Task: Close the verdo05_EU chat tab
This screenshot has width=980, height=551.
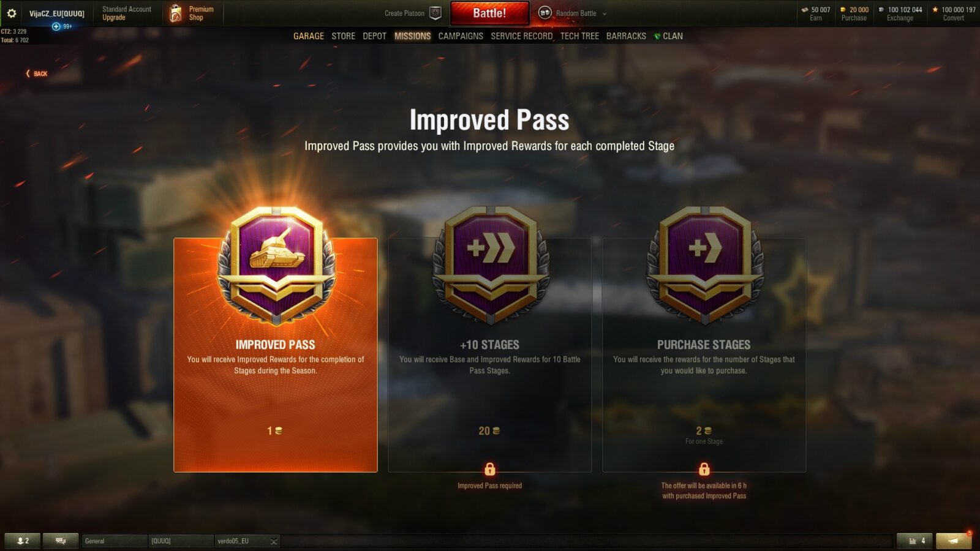Action: [x=274, y=541]
